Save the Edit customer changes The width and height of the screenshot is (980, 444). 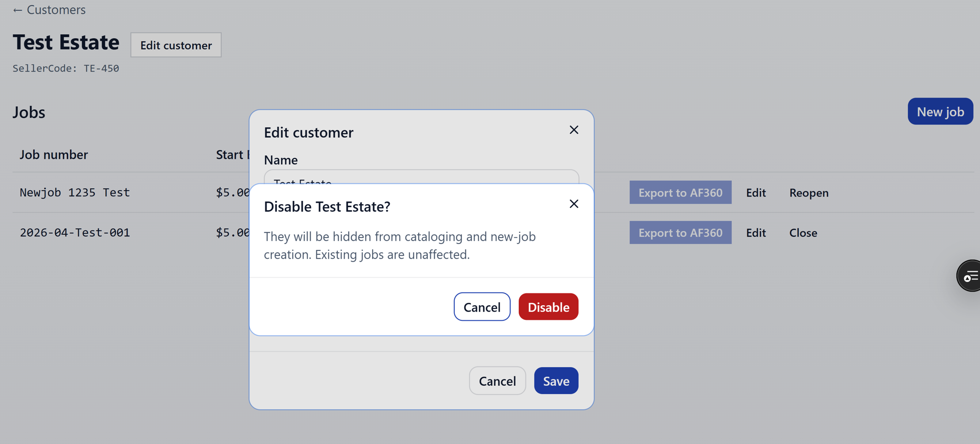pos(556,381)
